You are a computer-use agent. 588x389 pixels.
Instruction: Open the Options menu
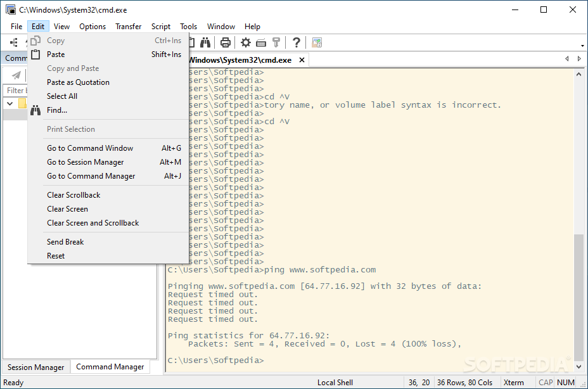pos(93,26)
